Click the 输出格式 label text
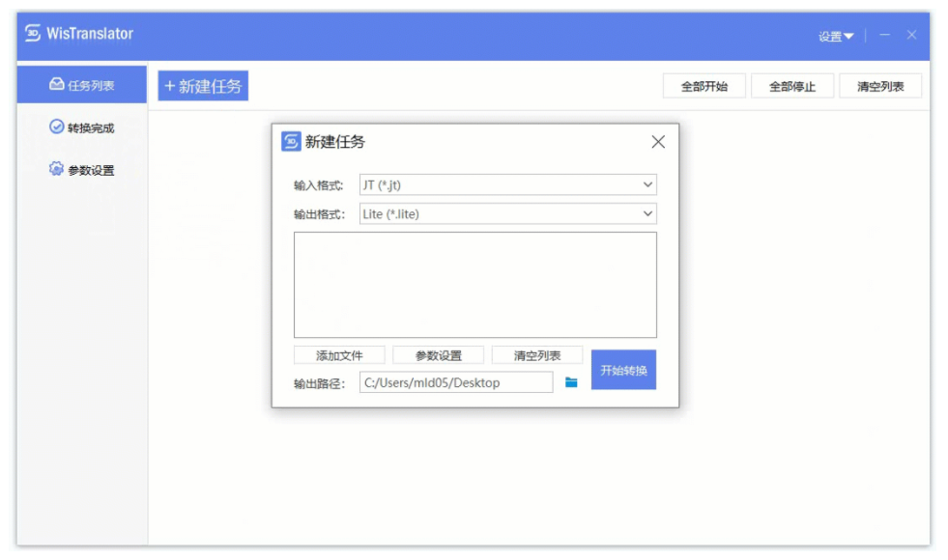The width and height of the screenshot is (948, 560). pos(319,214)
